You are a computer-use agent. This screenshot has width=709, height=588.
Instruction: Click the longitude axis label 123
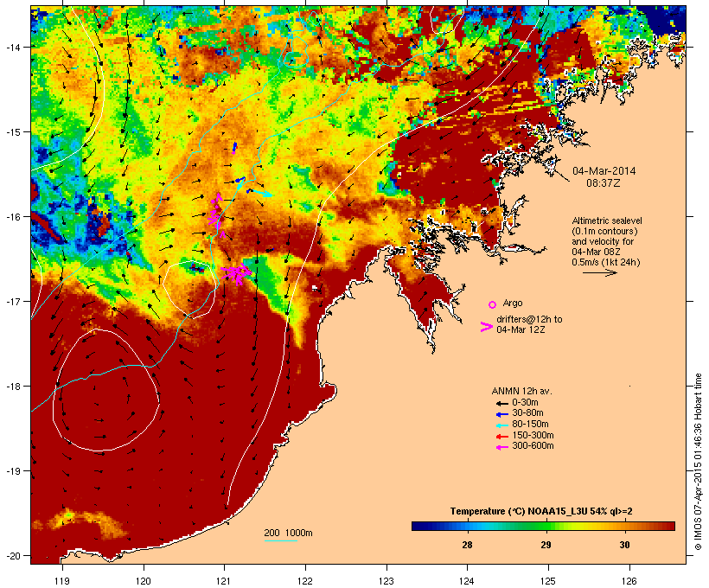click(x=386, y=581)
